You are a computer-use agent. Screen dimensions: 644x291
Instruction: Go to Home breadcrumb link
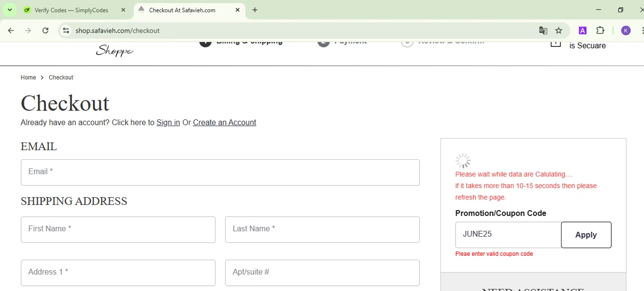tap(28, 78)
